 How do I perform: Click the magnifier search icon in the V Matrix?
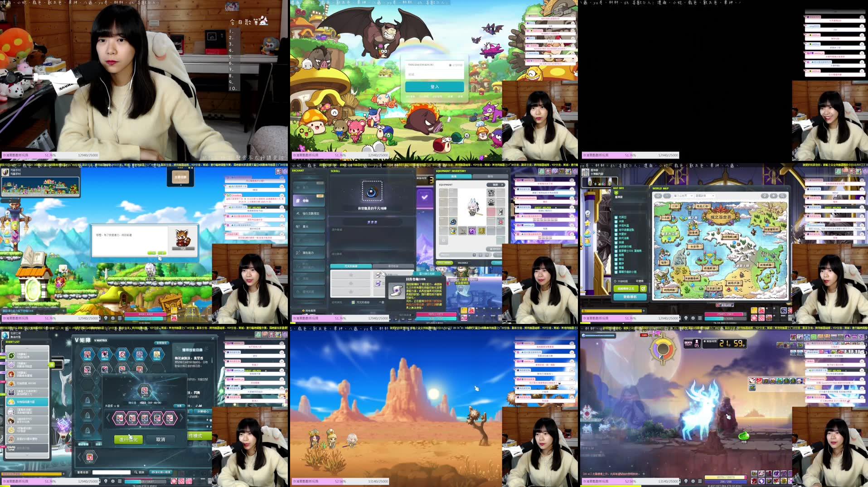[x=136, y=472]
